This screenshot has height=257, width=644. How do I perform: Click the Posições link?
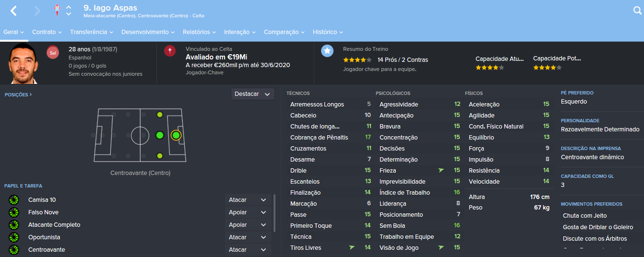pyautogui.click(x=18, y=95)
